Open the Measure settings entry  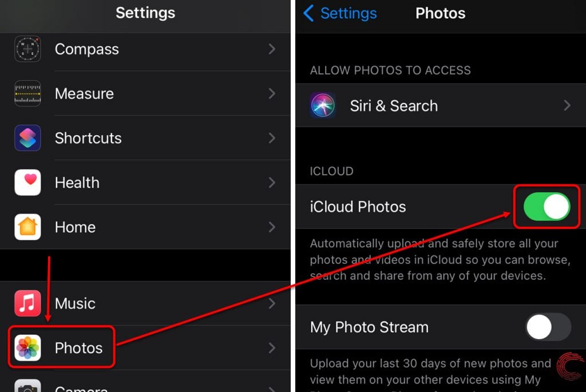click(x=145, y=93)
